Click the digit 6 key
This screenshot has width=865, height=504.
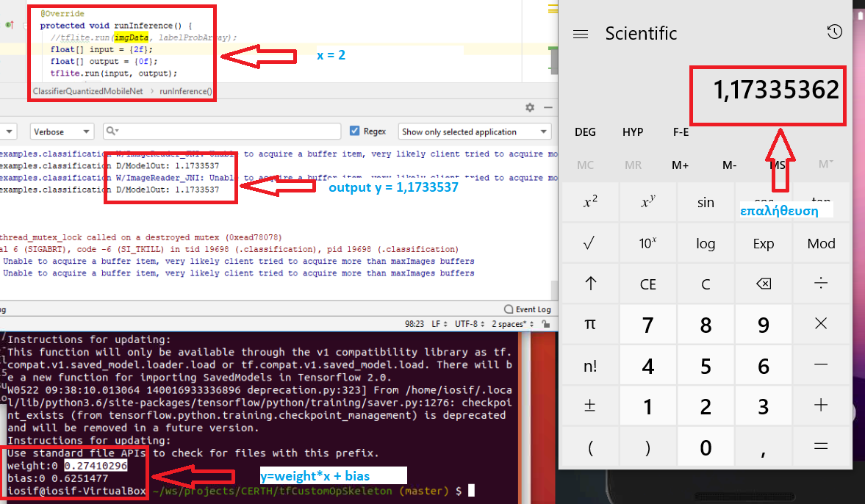click(x=764, y=365)
